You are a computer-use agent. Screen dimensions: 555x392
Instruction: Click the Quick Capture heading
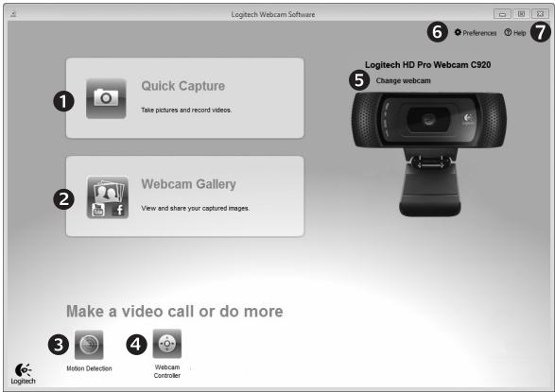[183, 86]
